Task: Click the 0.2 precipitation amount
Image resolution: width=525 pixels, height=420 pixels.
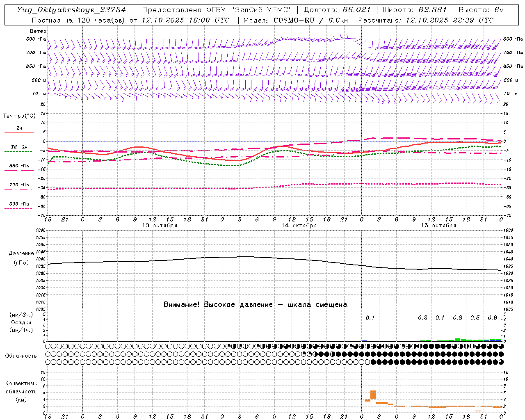Action: click(x=422, y=317)
